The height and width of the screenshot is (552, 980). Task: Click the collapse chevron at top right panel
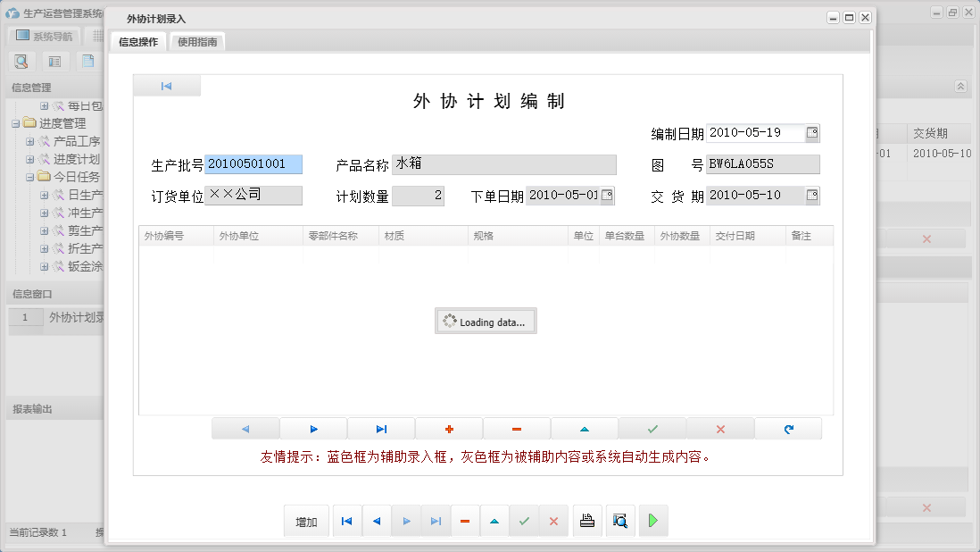(x=961, y=87)
